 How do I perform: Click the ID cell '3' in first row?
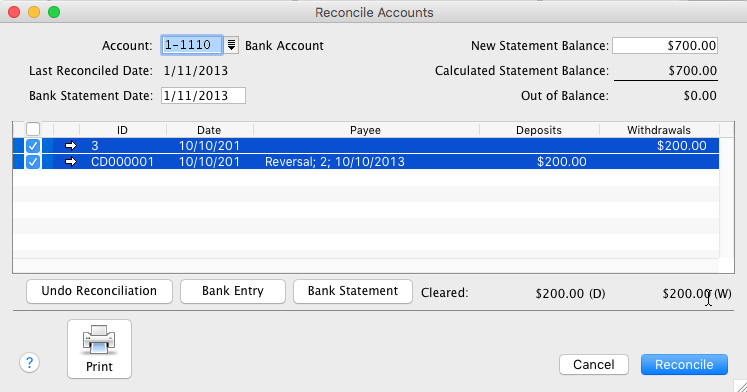coord(95,146)
